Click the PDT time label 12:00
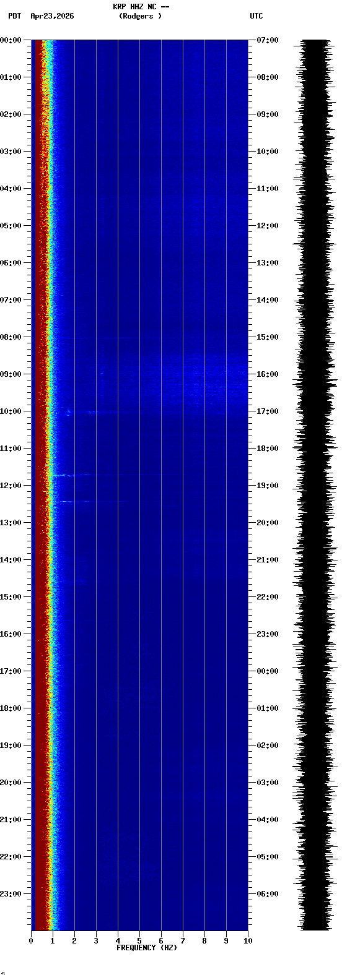 (x=11, y=486)
